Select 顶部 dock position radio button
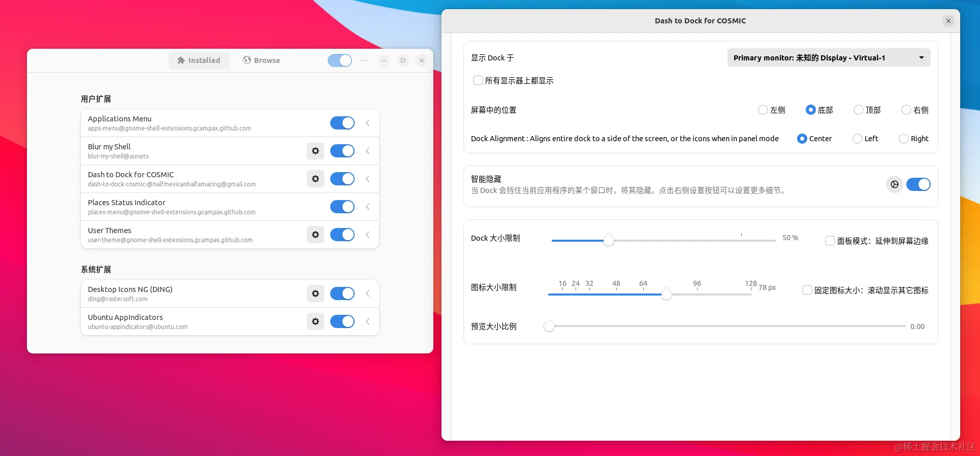The height and width of the screenshot is (456, 980). pyautogui.click(x=859, y=110)
